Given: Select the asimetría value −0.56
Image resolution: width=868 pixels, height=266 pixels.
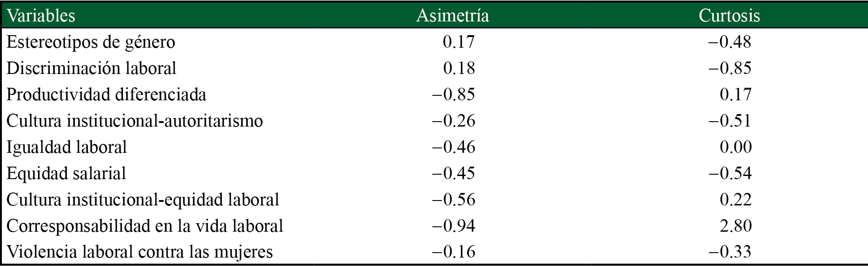Looking at the screenshot, I should (453, 200).
